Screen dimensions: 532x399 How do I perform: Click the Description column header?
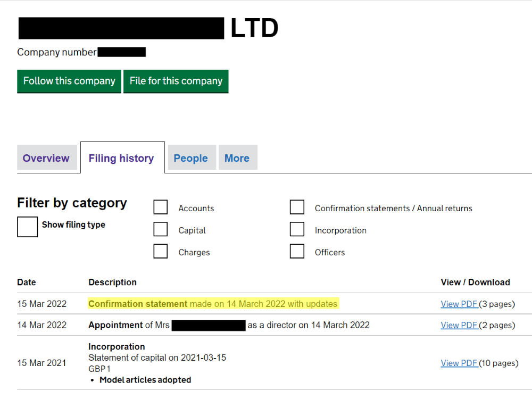click(112, 282)
